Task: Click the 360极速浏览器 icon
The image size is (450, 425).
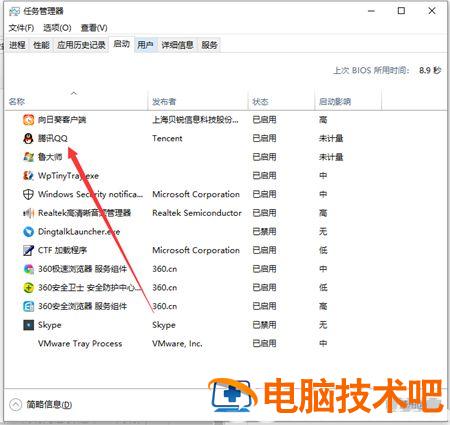Action: tap(28, 269)
